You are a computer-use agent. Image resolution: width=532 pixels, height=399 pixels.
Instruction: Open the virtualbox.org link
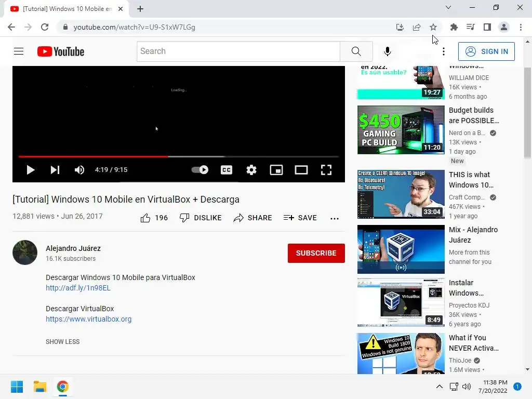click(x=88, y=319)
